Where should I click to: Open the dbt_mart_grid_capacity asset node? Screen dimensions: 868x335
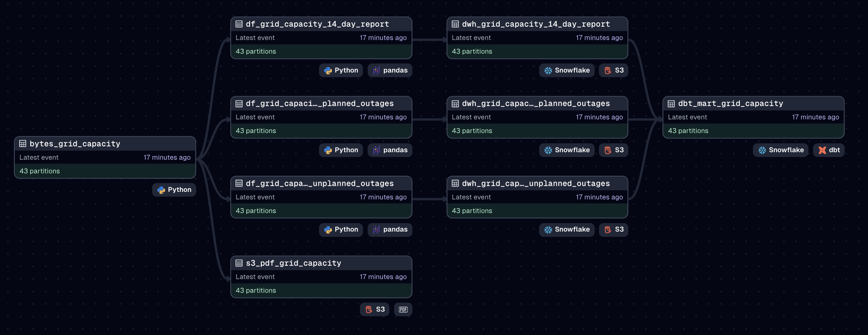click(x=730, y=103)
